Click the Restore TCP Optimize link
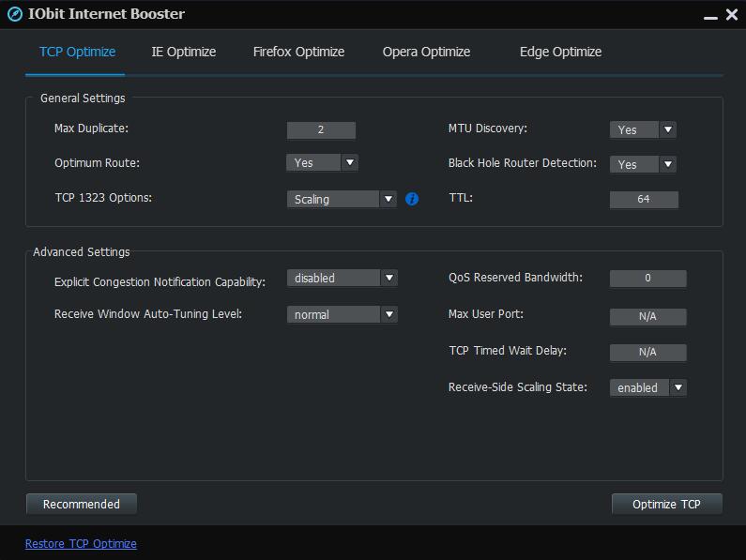This screenshot has width=746, height=560. 81,544
